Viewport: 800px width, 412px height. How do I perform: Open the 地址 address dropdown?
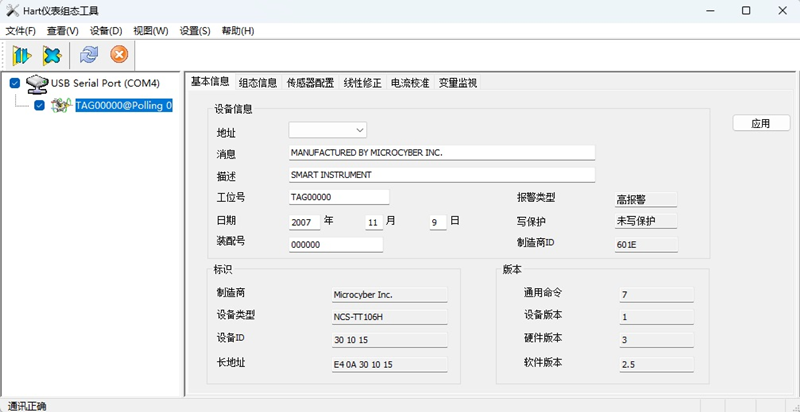point(328,130)
